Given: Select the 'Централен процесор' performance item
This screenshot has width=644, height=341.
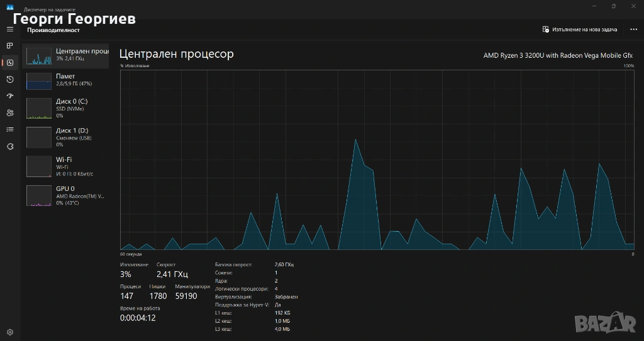Looking at the screenshot, I should coord(66,55).
